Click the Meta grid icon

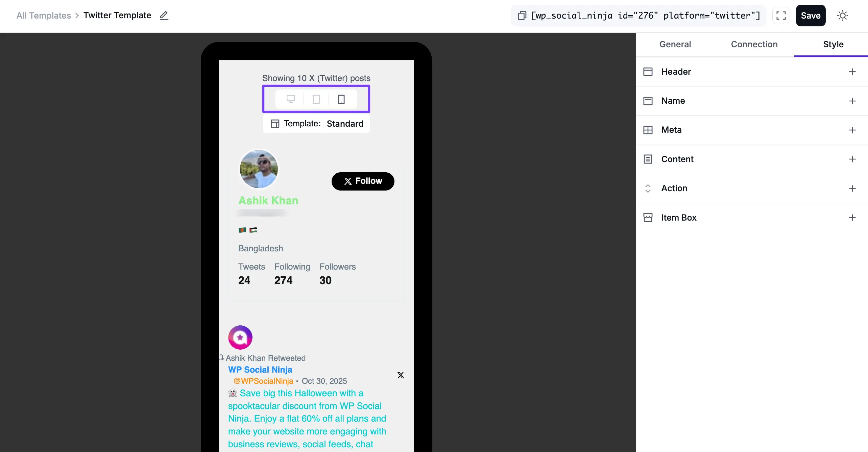(648, 130)
